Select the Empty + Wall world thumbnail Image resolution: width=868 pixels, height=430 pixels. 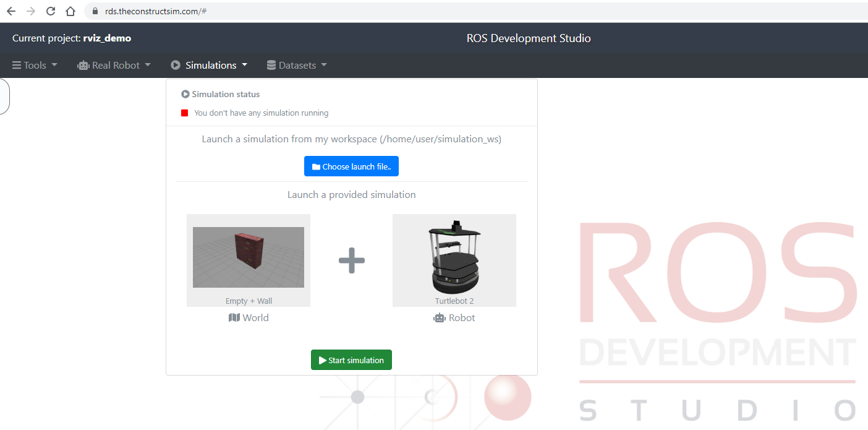click(249, 260)
